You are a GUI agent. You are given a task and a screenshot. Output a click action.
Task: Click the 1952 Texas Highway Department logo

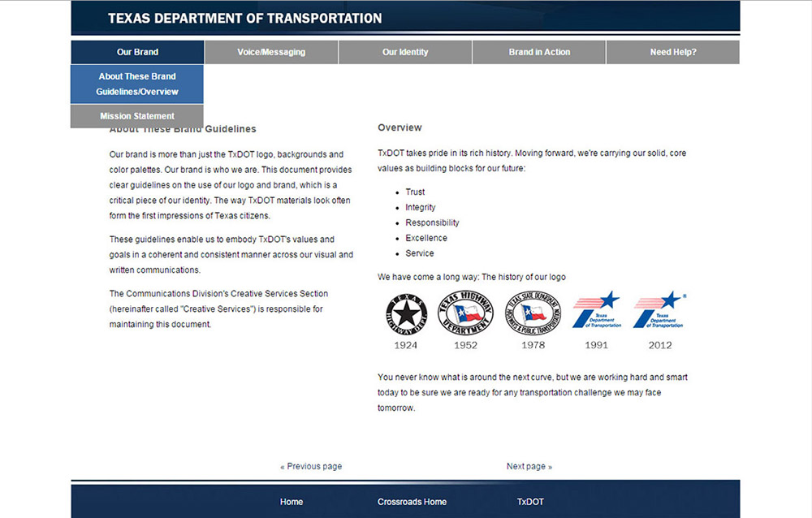tap(465, 313)
